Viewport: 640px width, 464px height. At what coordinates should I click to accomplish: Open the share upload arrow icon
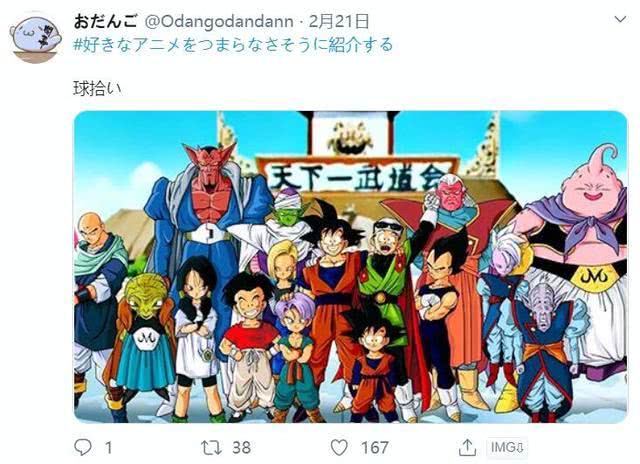point(467,448)
